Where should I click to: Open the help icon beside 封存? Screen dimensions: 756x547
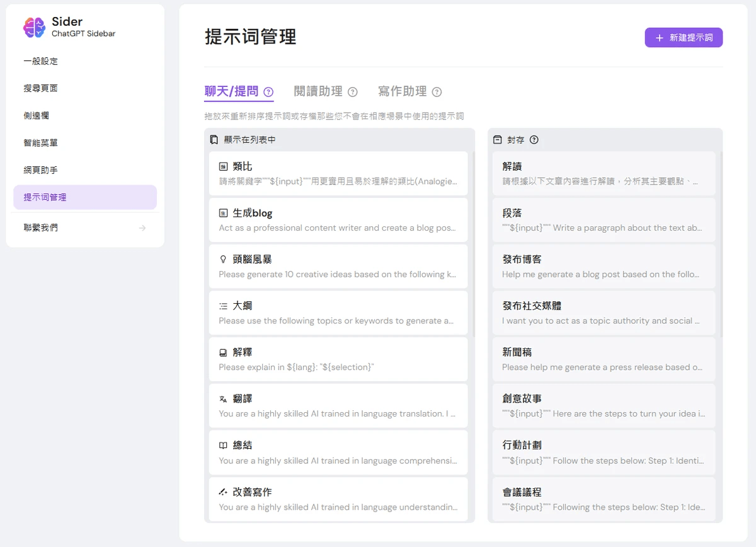coord(535,139)
